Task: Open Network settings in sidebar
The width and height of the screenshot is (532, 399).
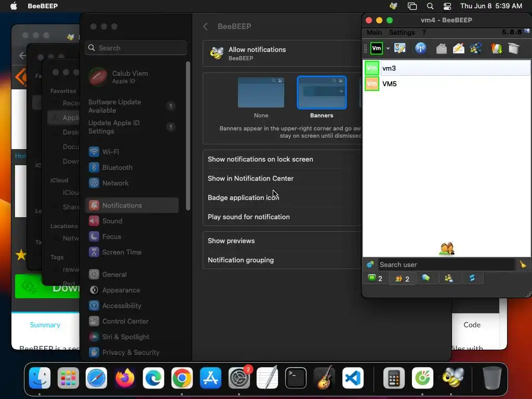Action: 131,183
